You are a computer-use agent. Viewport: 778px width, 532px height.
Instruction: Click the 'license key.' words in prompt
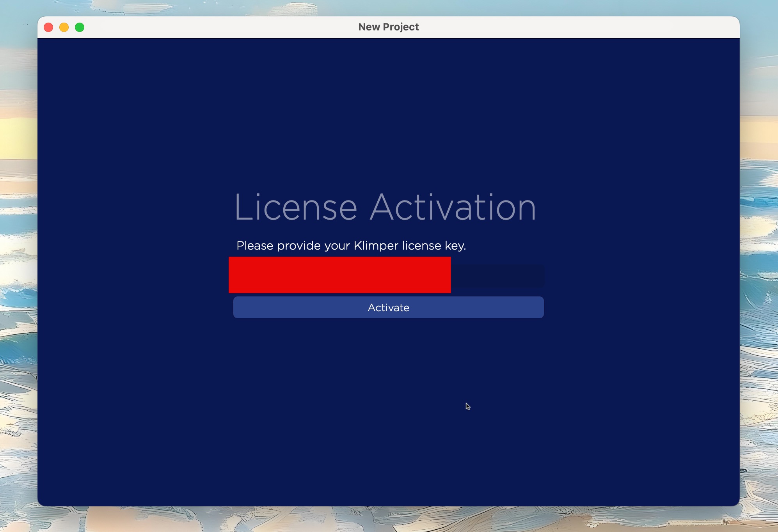434,246
